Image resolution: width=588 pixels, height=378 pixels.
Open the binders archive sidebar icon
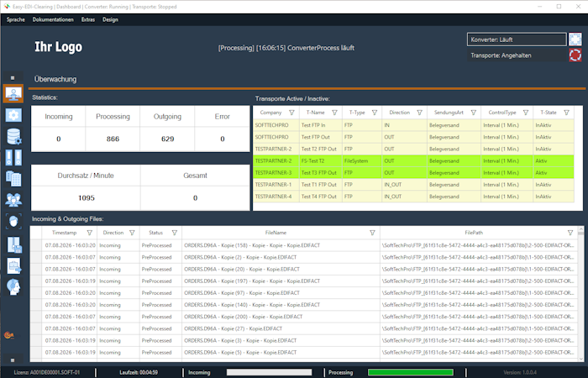pos(14,158)
